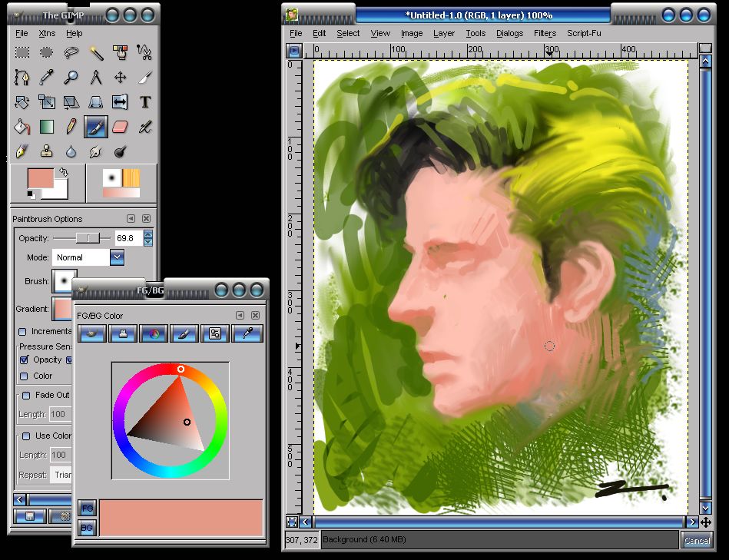Screen dimensions: 729x560
Task: Toggle pressure sensitivity Opacity checkbox
Action: [x=24, y=360]
